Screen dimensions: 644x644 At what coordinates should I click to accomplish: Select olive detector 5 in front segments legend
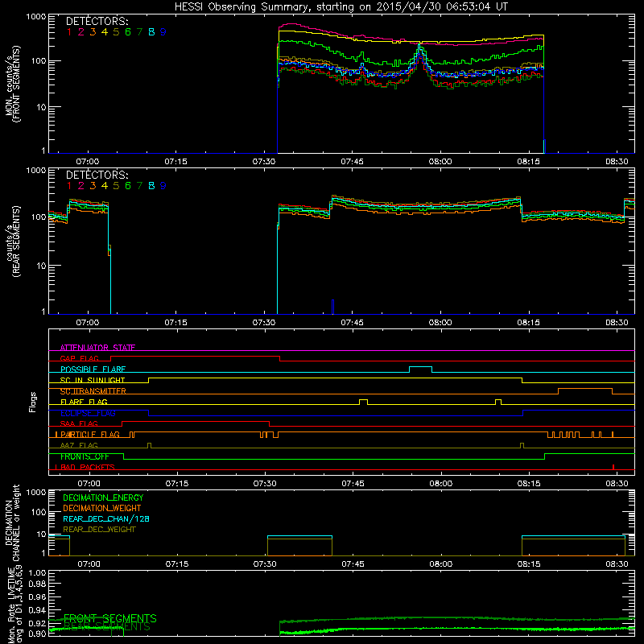(x=116, y=31)
